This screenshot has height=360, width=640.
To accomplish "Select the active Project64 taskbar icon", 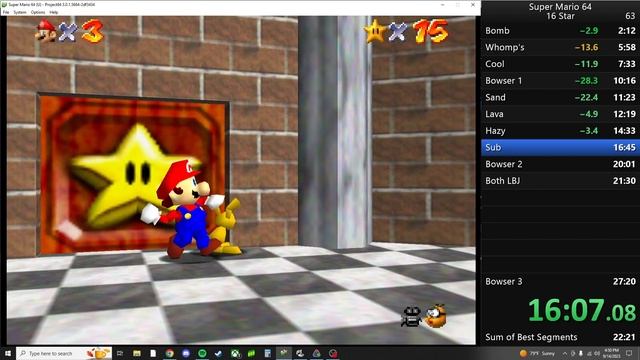I will pos(284,353).
